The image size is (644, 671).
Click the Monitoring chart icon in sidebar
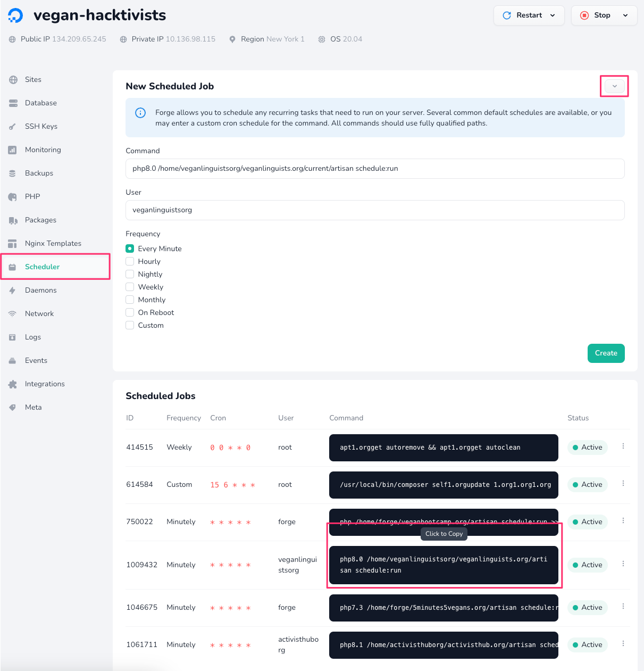tap(13, 150)
